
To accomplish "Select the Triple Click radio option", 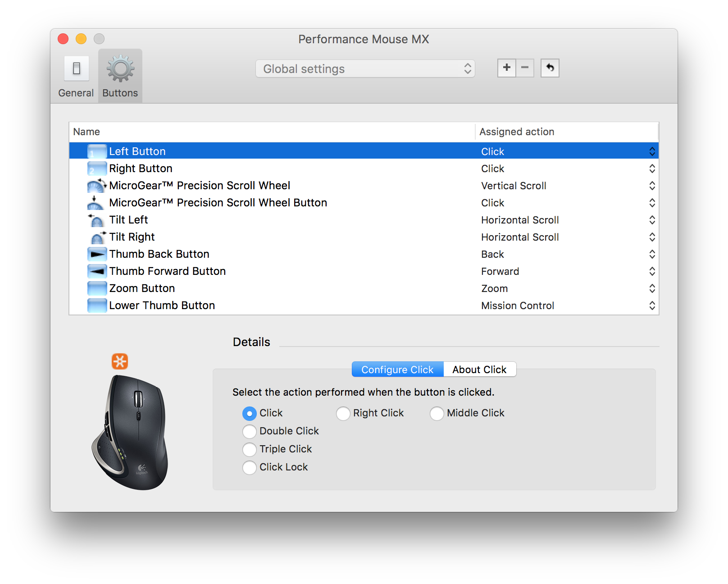I will point(250,449).
